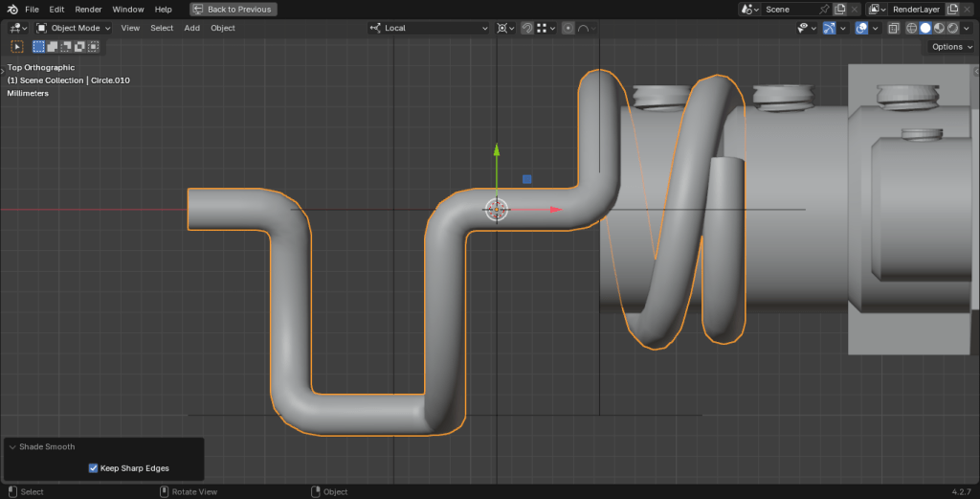
Task: Add a new view layer next to RenderLayer
Action: coord(952,9)
